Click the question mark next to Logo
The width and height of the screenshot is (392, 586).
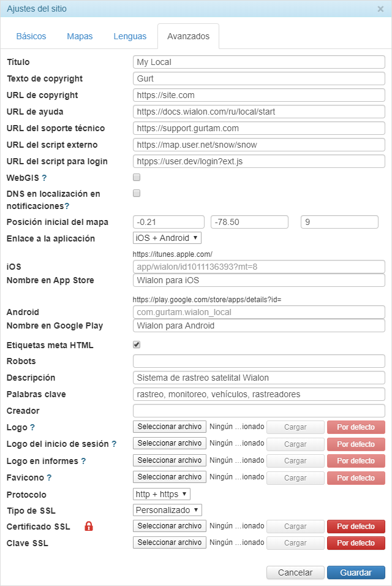(32, 427)
